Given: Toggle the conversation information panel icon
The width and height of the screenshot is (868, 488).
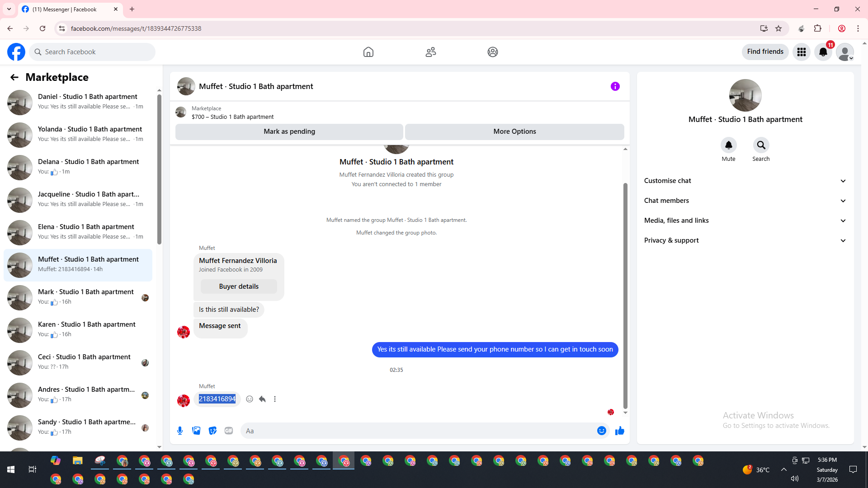Looking at the screenshot, I should 615,86.
